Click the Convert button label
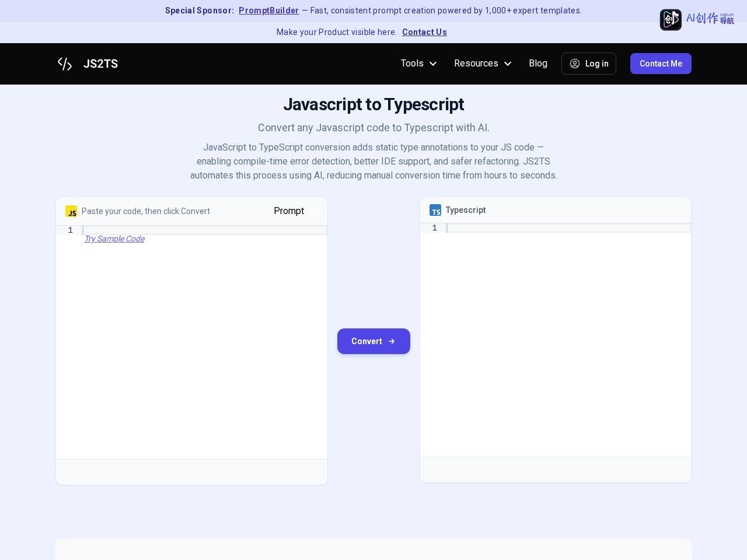Viewport: 747px width, 560px height. click(x=366, y=341)
